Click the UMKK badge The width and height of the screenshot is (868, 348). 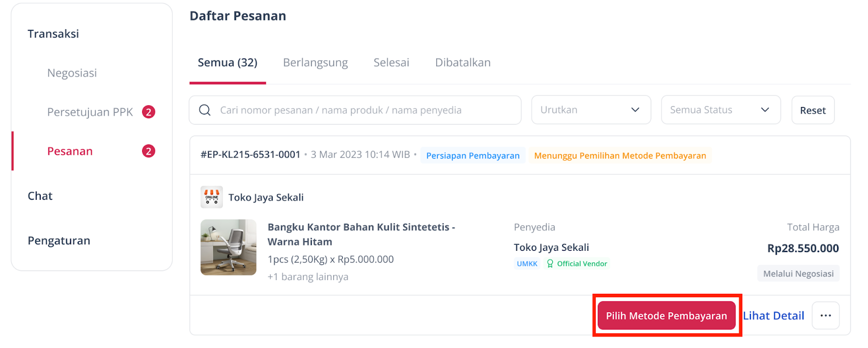526,263
